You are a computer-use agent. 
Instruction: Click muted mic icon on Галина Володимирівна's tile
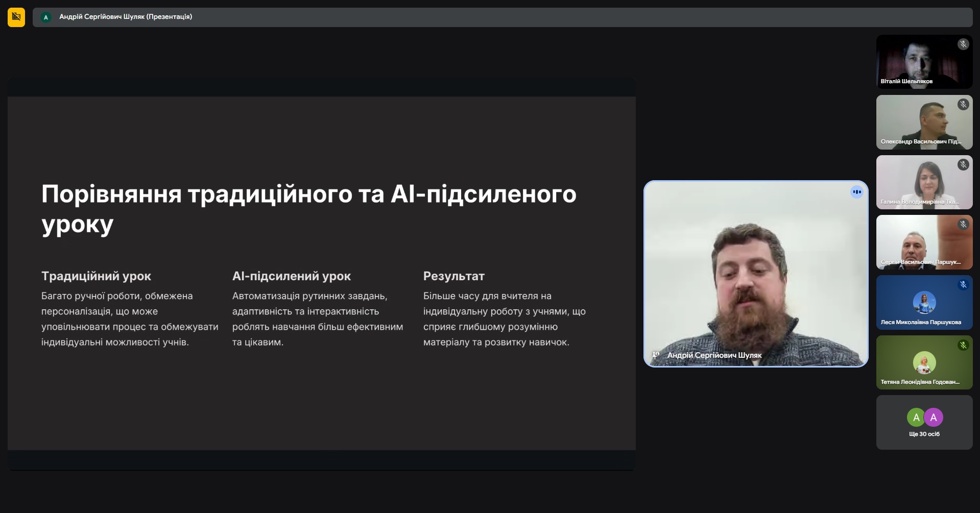[963, 164]
